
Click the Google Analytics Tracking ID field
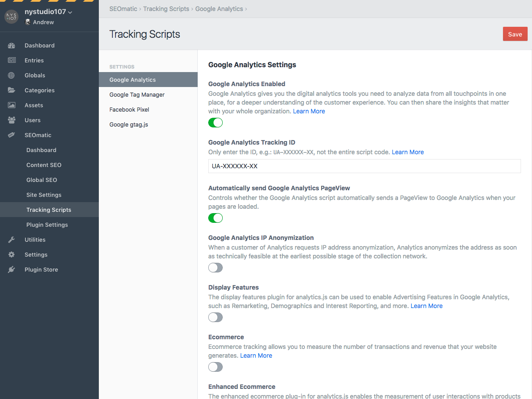point(365,166)
